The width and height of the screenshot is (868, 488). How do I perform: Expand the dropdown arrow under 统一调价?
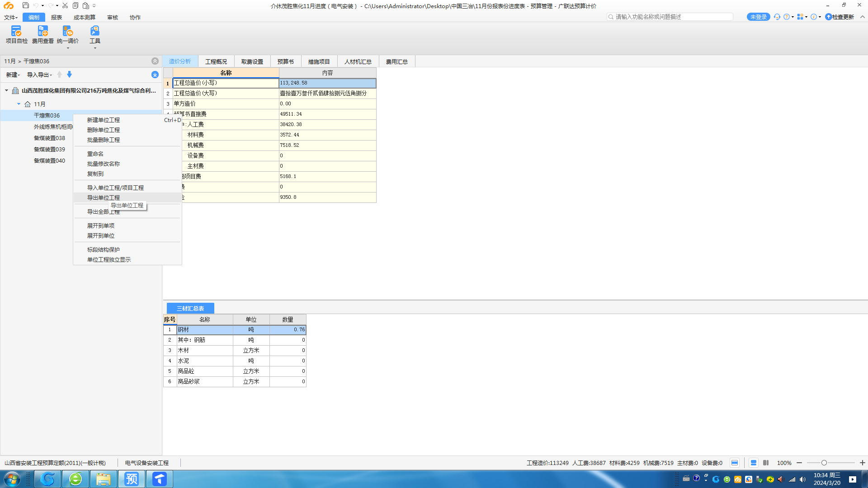pyautogui.click(x=68, y=48)
